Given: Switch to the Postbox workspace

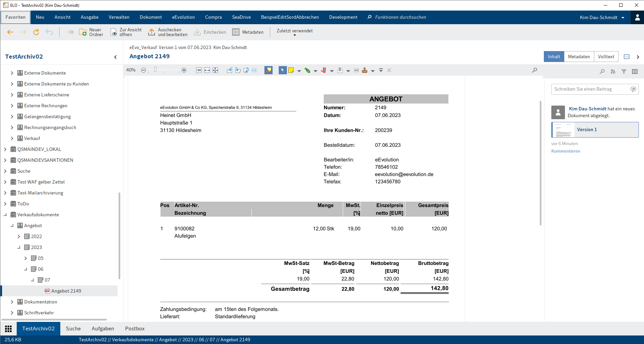Looking at the screenshot, I should [135, 329].
